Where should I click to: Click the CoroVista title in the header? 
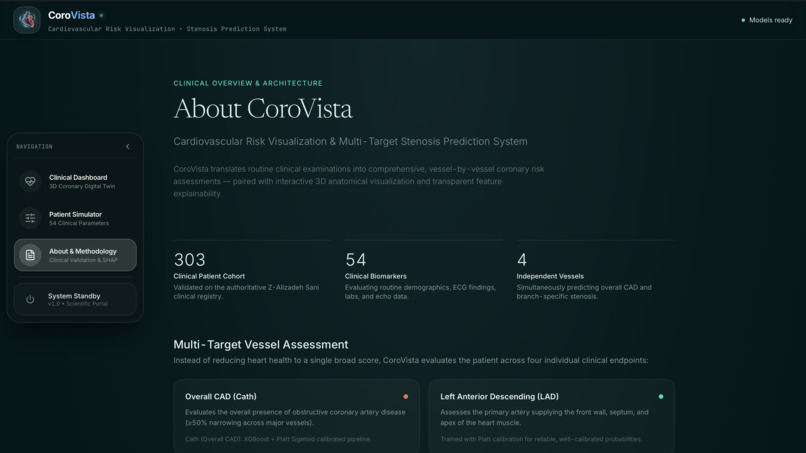tap(71, 15)
